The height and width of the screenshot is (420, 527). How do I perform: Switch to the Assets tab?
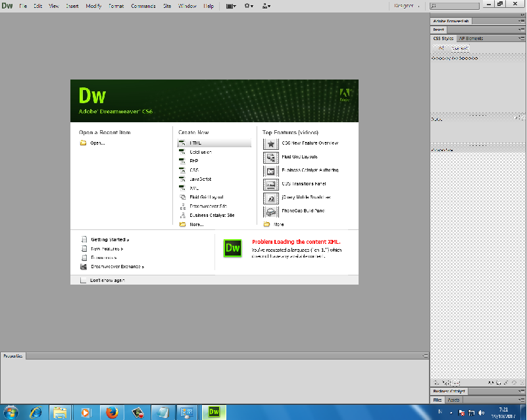pyautogui.click(x=453, y=400)
